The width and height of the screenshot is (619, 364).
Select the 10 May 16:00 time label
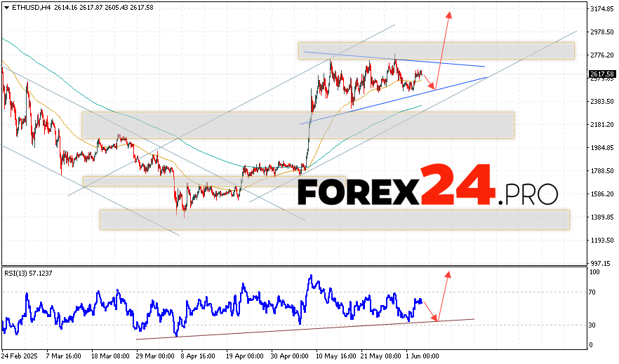pyautogui.click(x=335, y=356)
